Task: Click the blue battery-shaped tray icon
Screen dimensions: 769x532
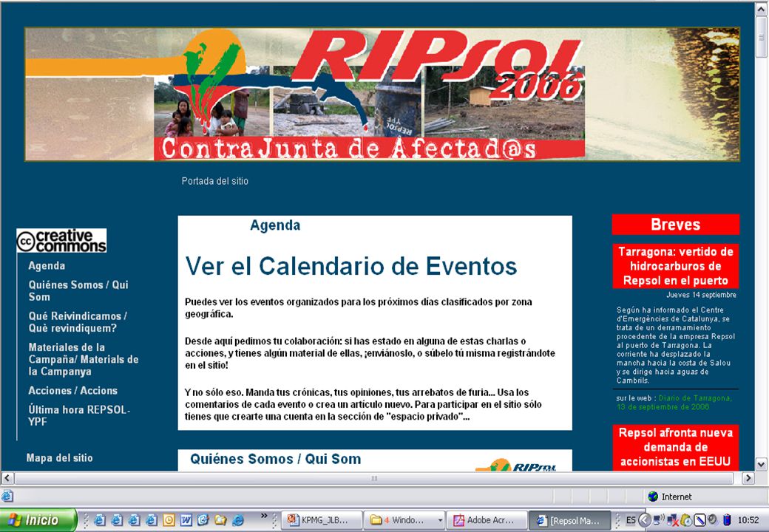Action: coord(727,519)
